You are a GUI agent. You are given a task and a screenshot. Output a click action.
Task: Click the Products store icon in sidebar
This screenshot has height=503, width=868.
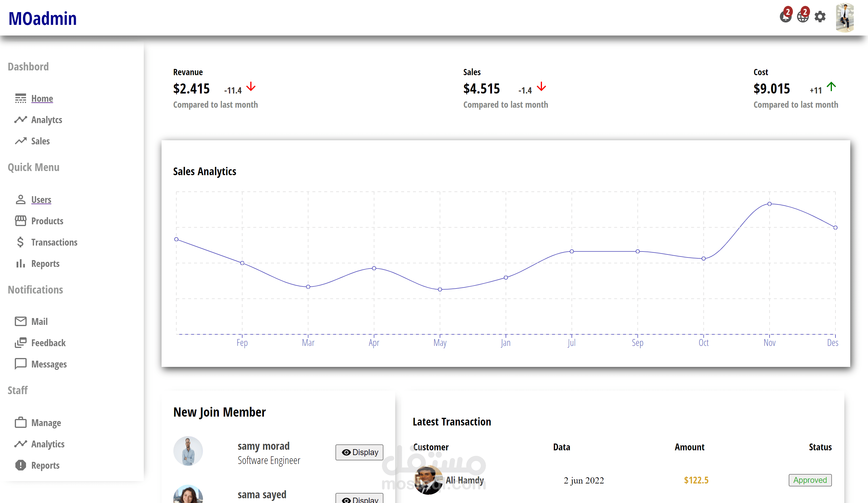click(x=20, y=220)
